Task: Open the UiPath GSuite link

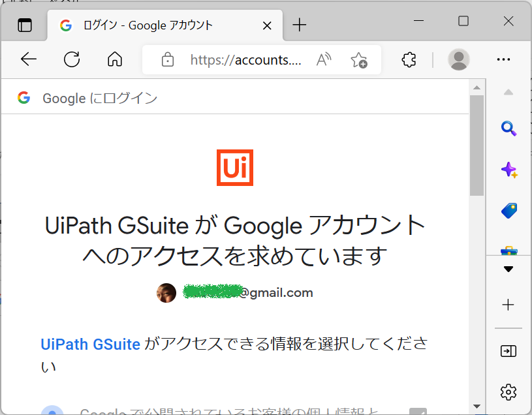Action: [90, 344]
